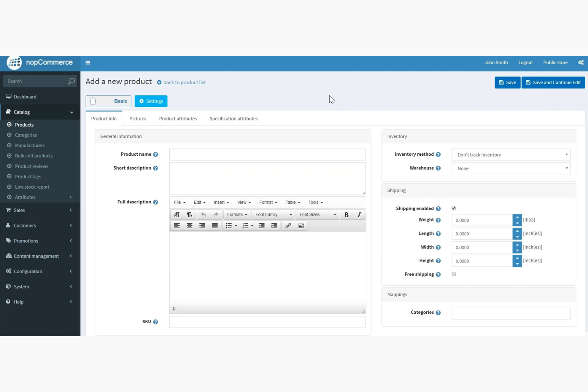
Task: Insert a link using the link icon
Action: [x=288, y=226]
